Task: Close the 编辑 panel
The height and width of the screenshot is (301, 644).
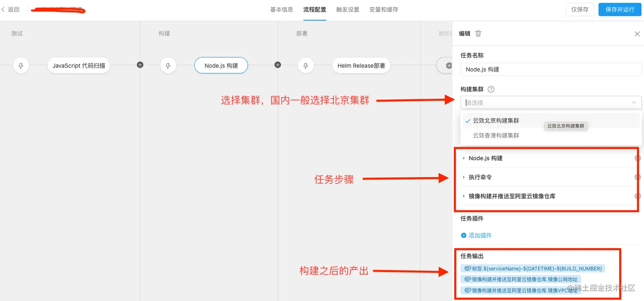Action: 637,34
